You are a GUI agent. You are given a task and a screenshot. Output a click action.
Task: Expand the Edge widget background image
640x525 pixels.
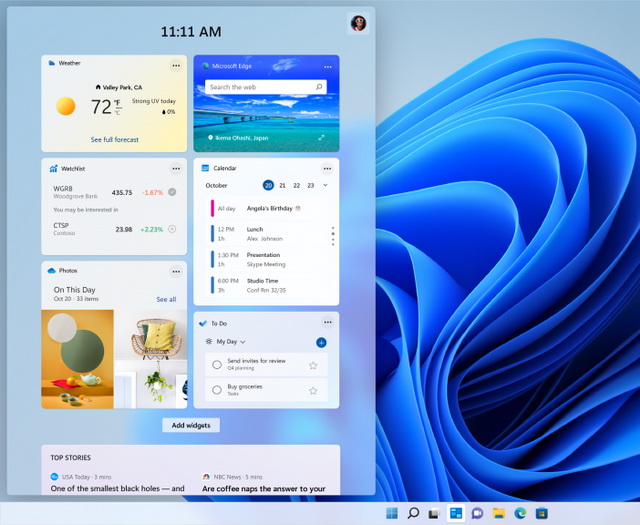(x=321, y=137)
